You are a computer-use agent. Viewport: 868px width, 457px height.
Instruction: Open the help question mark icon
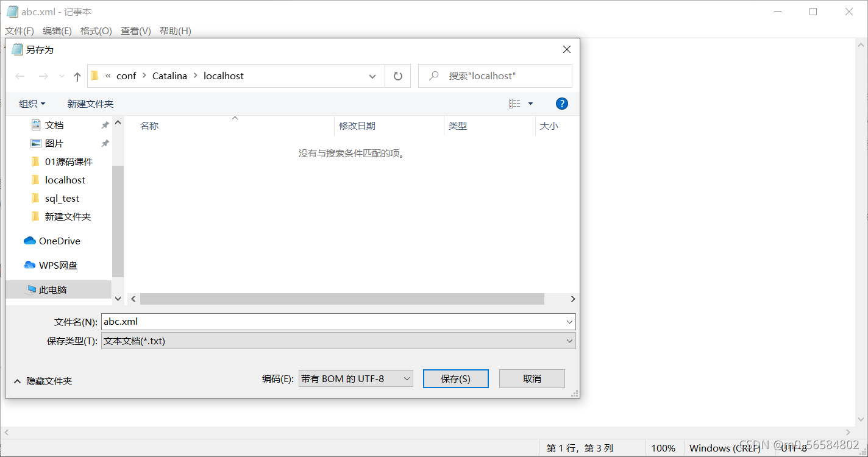562,104
